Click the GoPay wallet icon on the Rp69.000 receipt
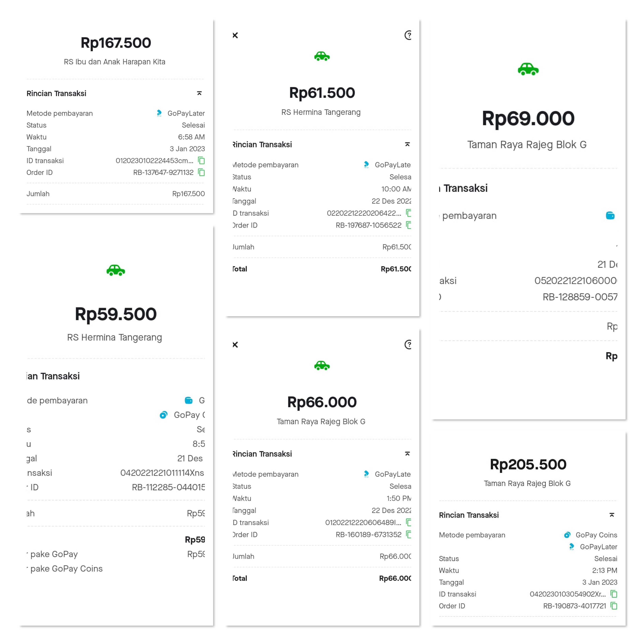This screenshot has width=644, height=644. [x=610, y=216]
